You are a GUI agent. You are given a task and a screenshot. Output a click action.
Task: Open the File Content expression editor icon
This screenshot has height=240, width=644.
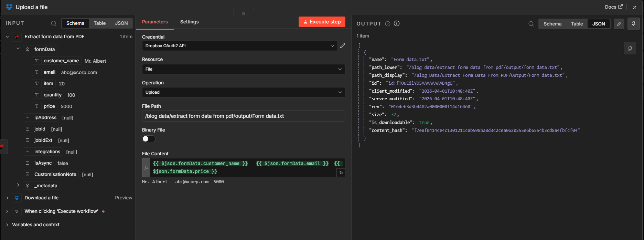[x=341, y=173]
